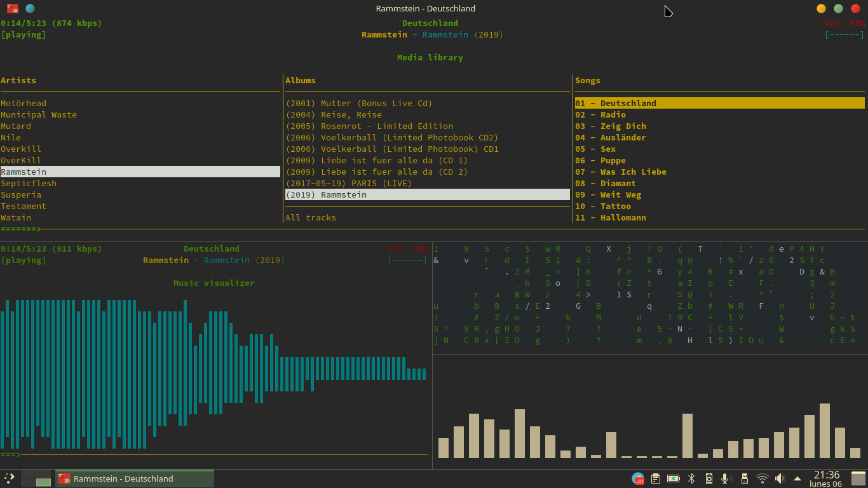Select the All tracks entry under Albums
Screen dimensions: 868x488
[x=311, y=218]
